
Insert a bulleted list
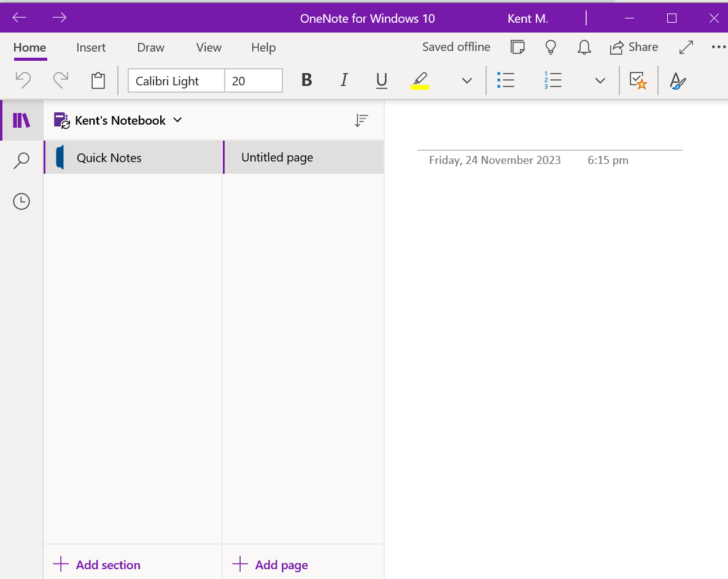(506, 80)
